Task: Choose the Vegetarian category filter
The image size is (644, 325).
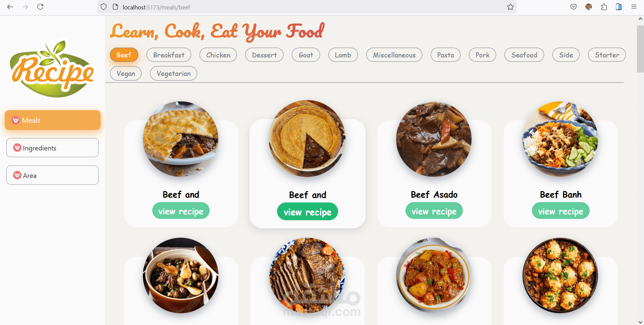Action: point(173,73)
